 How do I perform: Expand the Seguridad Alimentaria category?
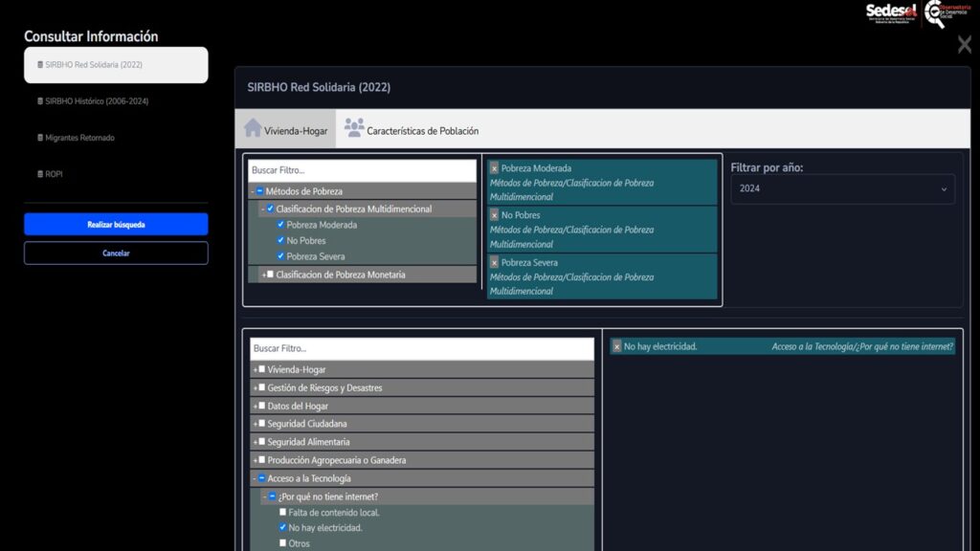(256, 442)
